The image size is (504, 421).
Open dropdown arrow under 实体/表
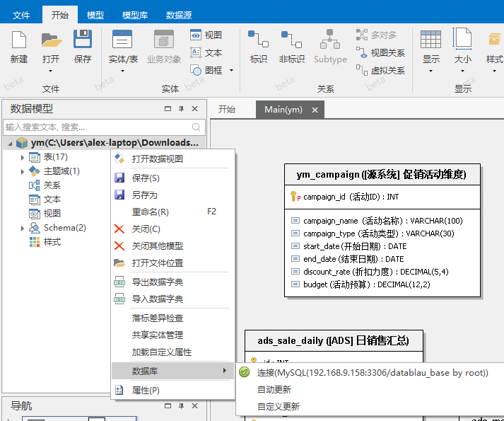(122, 71)
